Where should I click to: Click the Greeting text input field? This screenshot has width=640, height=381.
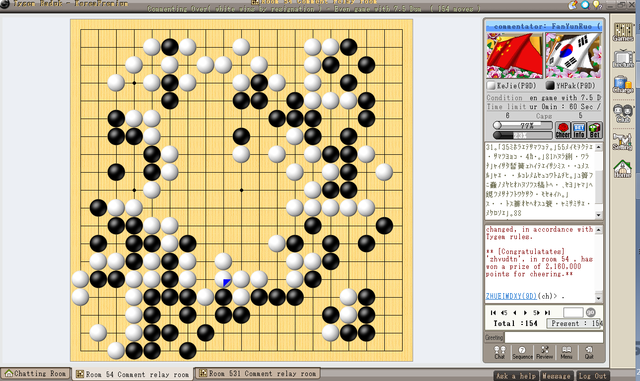pos(553,337)
